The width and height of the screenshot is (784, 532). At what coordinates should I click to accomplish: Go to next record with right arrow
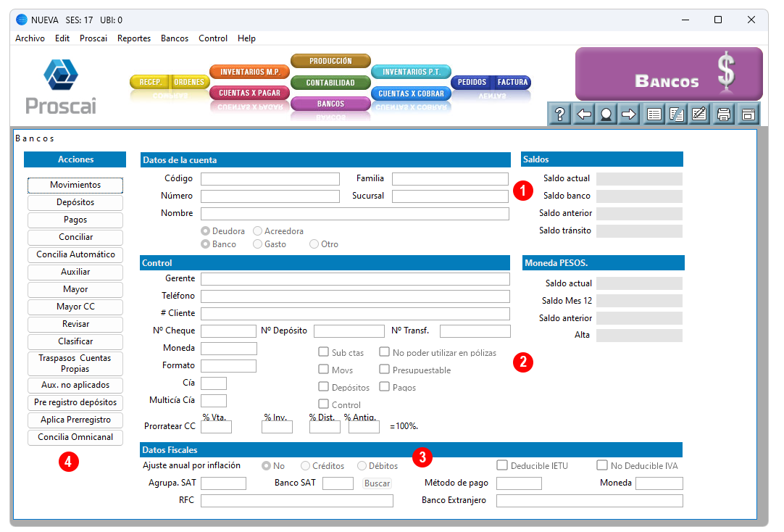(629, 115)
